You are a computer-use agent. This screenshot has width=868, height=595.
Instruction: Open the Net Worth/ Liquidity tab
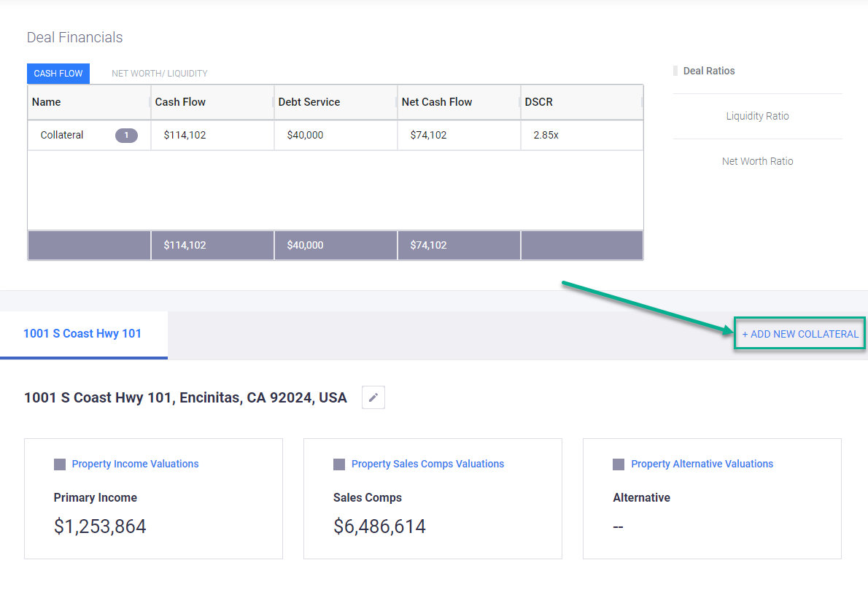click(x=160, y=74)
